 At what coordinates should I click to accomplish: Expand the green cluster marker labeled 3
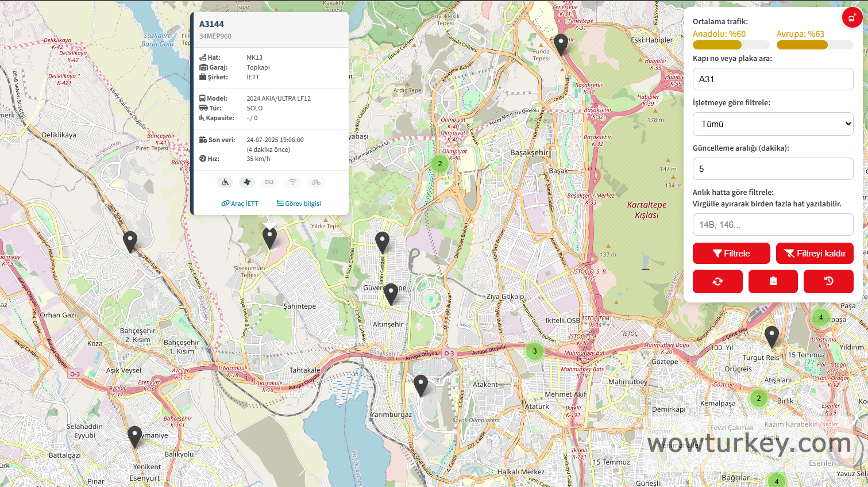pos(535,351)
